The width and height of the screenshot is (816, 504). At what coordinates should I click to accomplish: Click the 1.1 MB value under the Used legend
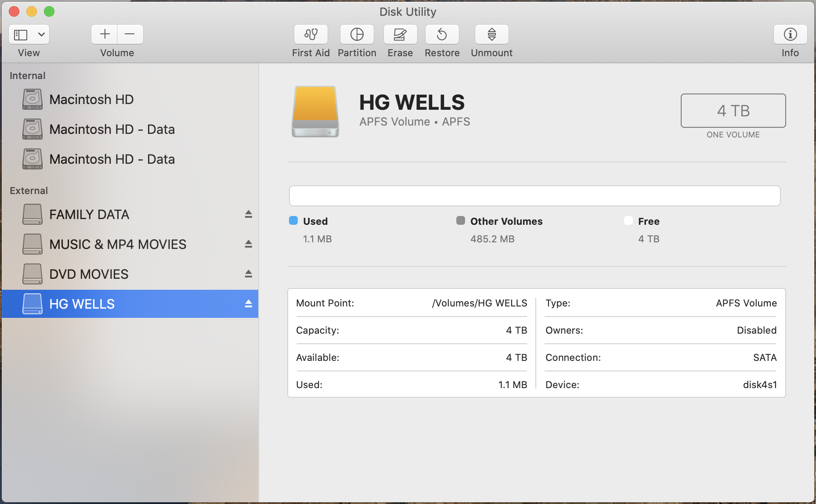pos(318,239)
